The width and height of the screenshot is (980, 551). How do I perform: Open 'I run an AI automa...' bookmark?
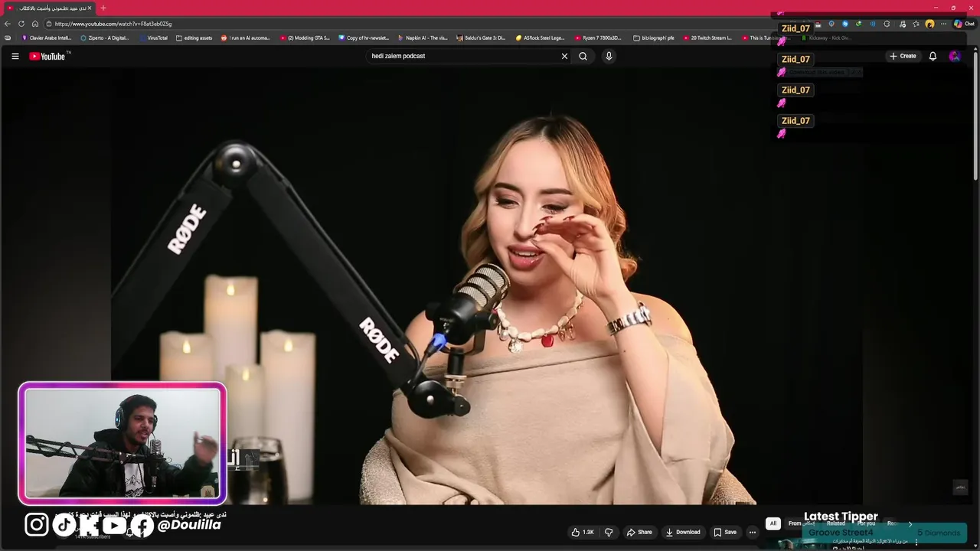click(245, 37)
